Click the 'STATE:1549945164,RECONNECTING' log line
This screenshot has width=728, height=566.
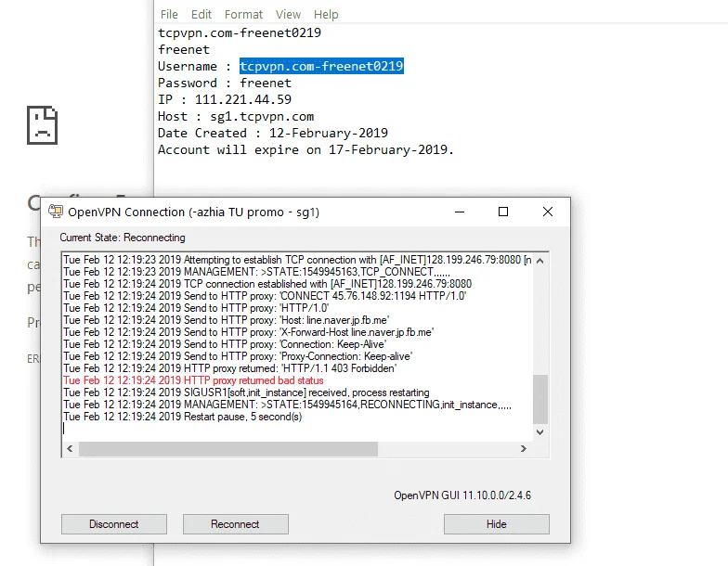[x=288, y=405]
